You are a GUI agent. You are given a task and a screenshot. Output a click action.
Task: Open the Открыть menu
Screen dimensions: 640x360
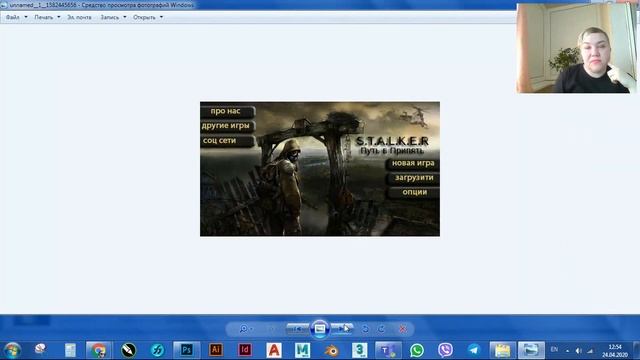[x=144, y=17]
